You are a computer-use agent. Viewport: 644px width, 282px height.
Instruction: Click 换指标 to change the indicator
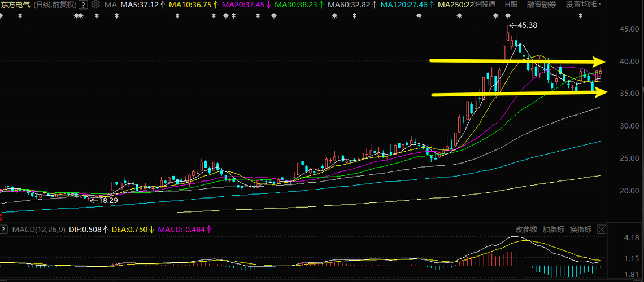580,230
